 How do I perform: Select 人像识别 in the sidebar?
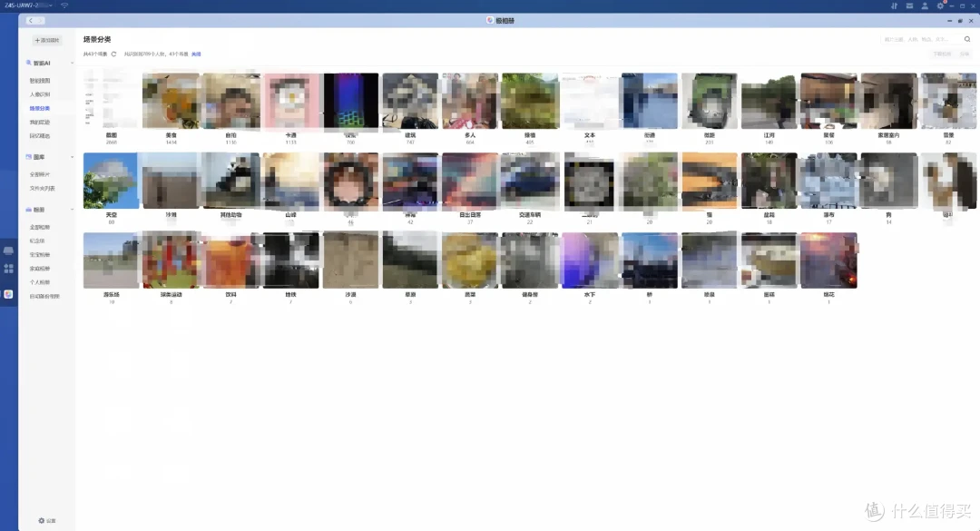coord(40,94)
